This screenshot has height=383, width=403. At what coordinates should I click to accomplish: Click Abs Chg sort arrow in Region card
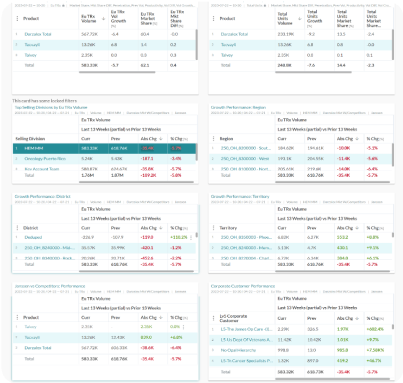(x=357, y=139)
